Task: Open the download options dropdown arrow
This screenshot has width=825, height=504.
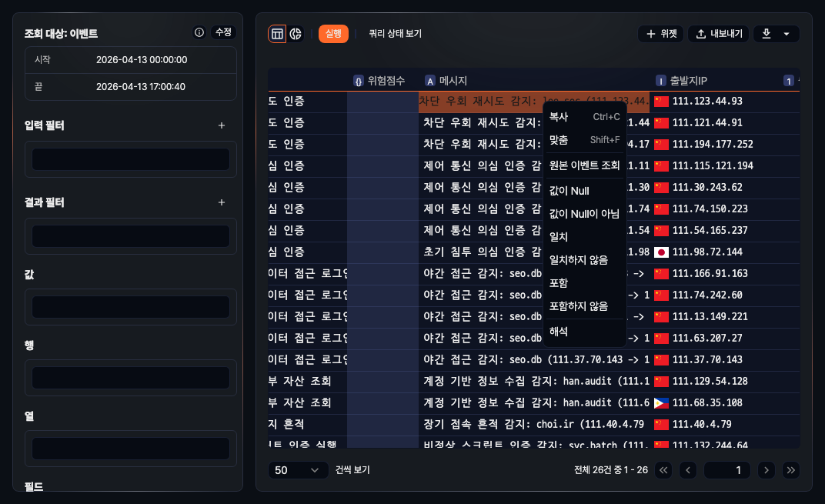Action: (x=787, y=33)
